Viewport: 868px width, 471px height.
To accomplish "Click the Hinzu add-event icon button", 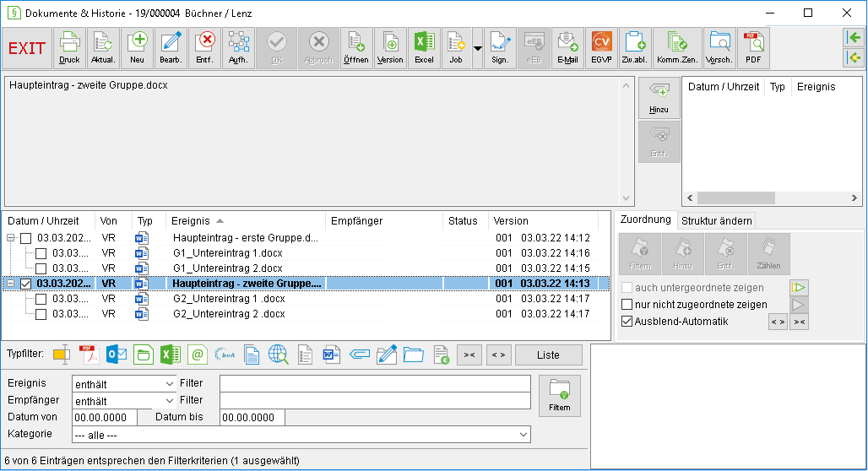I will click(x=659, y=98).
